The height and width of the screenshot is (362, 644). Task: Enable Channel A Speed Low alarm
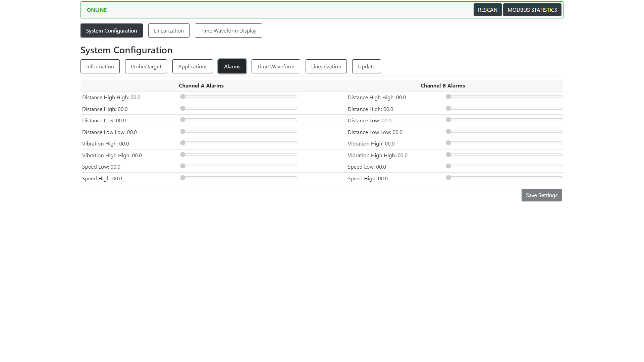click(183, 166)
